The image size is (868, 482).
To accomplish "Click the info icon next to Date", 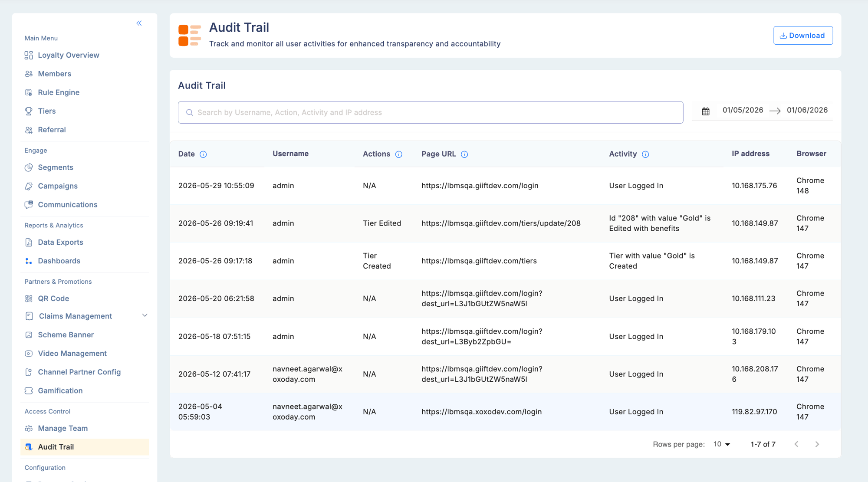I will pyautogui.click(x=203, y=154).
